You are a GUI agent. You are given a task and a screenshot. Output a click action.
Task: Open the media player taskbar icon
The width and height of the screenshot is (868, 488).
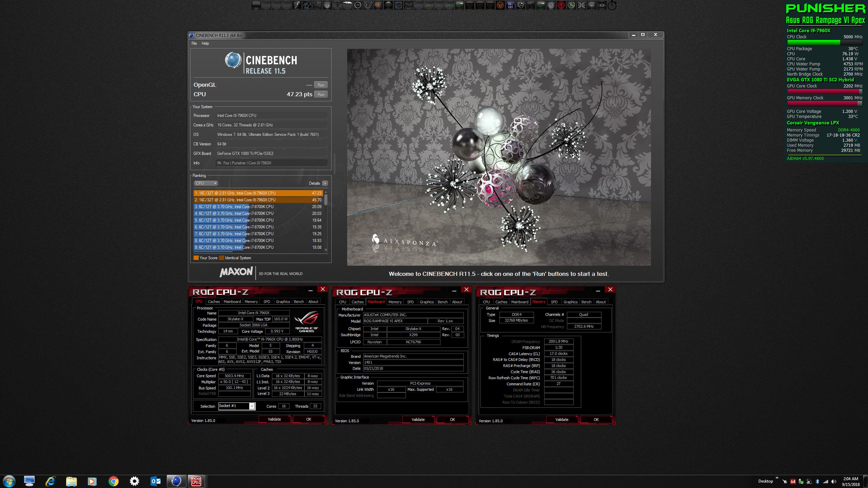coord(92,481)
